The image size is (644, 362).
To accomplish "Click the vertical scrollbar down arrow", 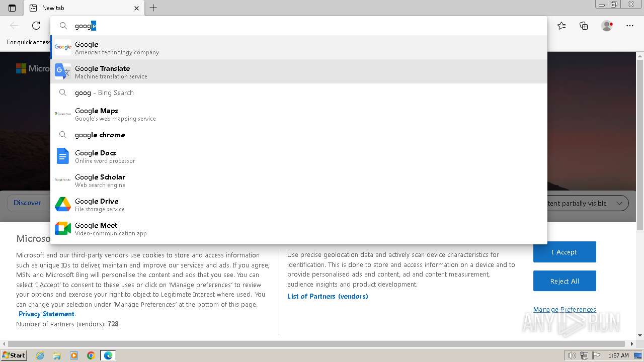I will pos(640,335).
